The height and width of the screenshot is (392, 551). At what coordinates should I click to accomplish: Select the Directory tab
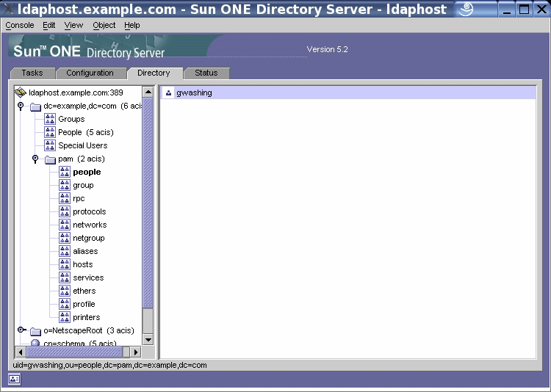(x=154, y=73)
